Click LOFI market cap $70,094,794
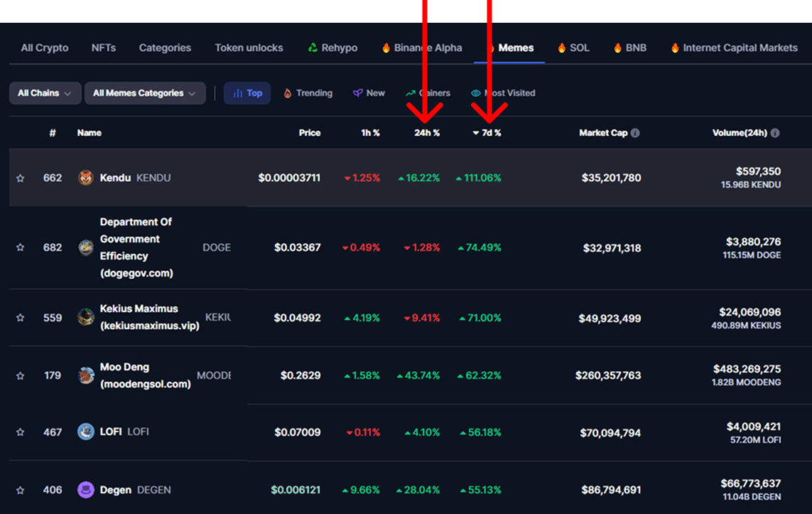812x514 pixels. pos(610,433)
